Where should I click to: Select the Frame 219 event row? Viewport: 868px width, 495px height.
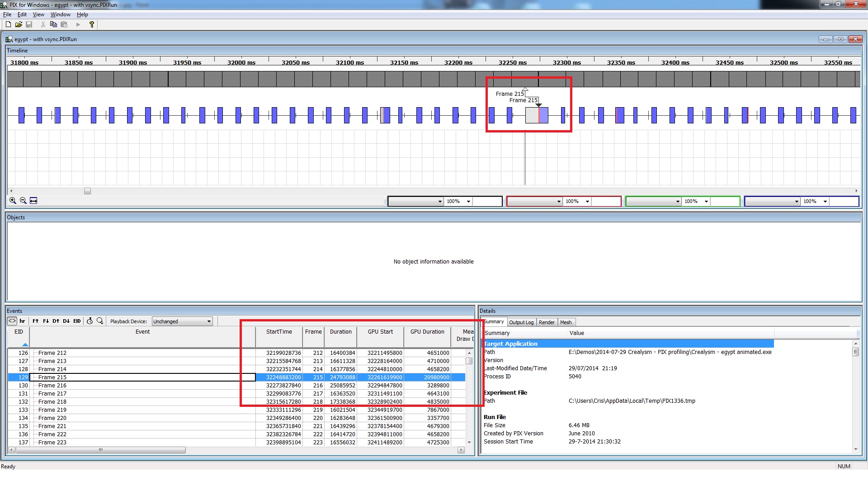(x=52, y=410)
